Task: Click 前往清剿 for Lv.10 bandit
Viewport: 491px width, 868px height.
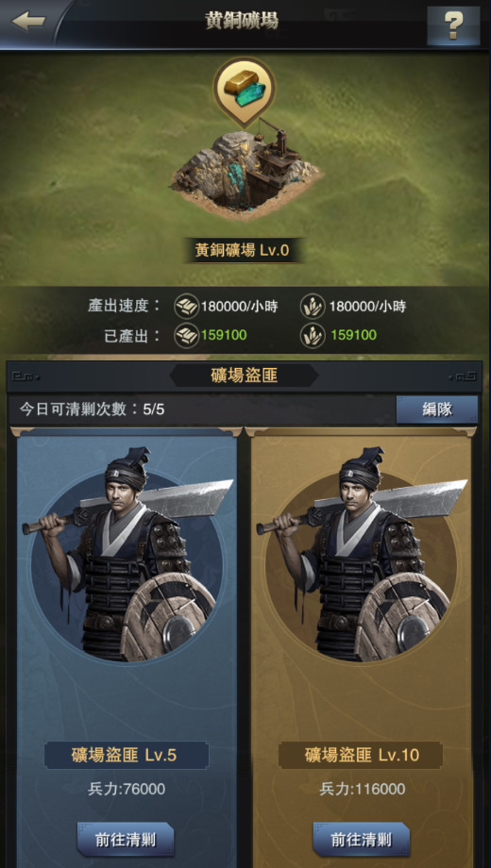Action: tap(362, 839)
